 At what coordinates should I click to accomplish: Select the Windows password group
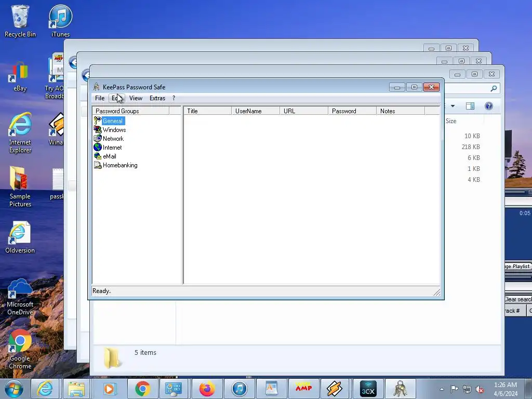tap(114, 129)
